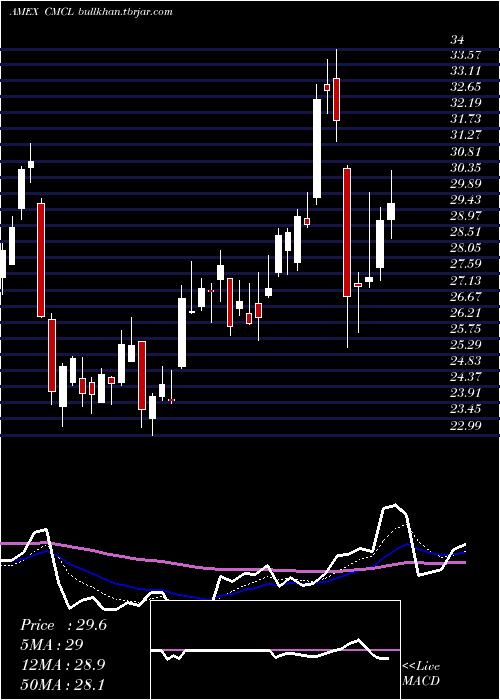The width and height of the screenshot is (500, 700).
Task: Click the 31.73 price axis label
Action: point(465,119)
